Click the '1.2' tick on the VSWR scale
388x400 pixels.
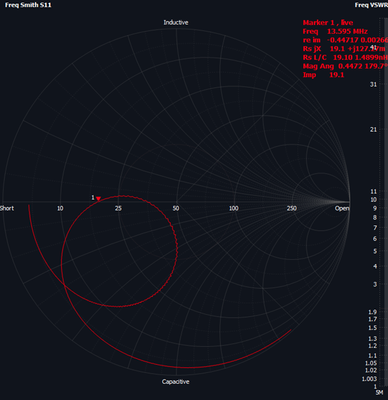coord(373,346)
